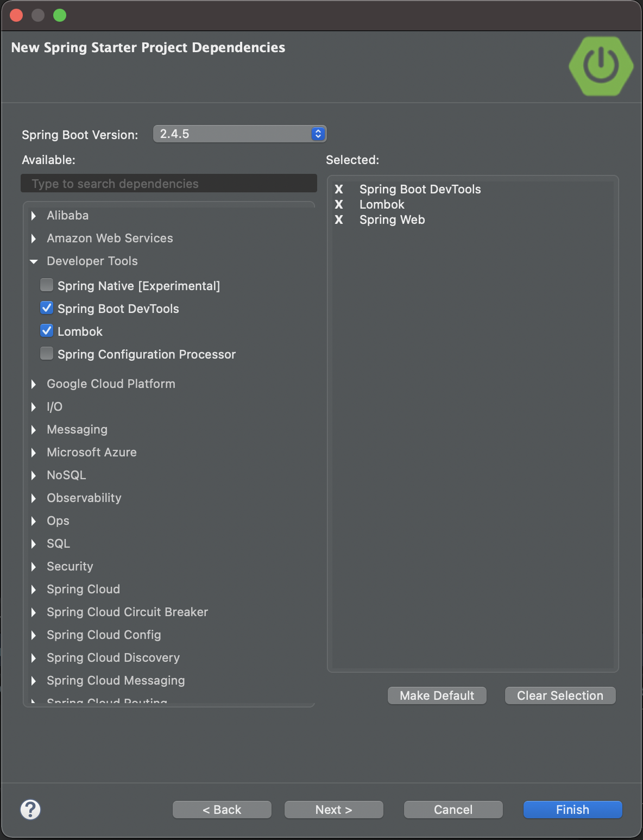The image size is (643, 840).
Task: Open the Spring Boot Version dropdown
Action: 239,134
